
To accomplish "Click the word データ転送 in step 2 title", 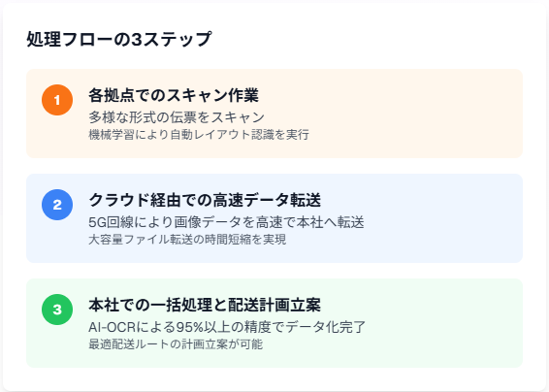I will tap(282, 200).
